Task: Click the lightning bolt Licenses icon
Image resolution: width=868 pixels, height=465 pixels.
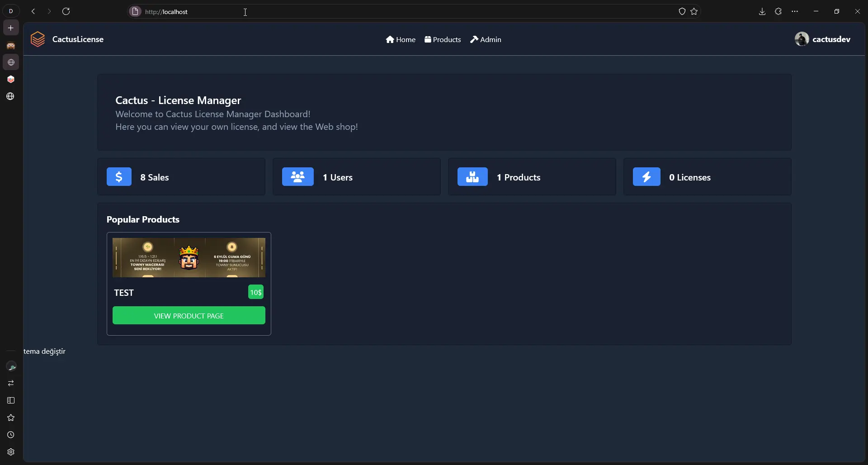Action: point(646,177)
